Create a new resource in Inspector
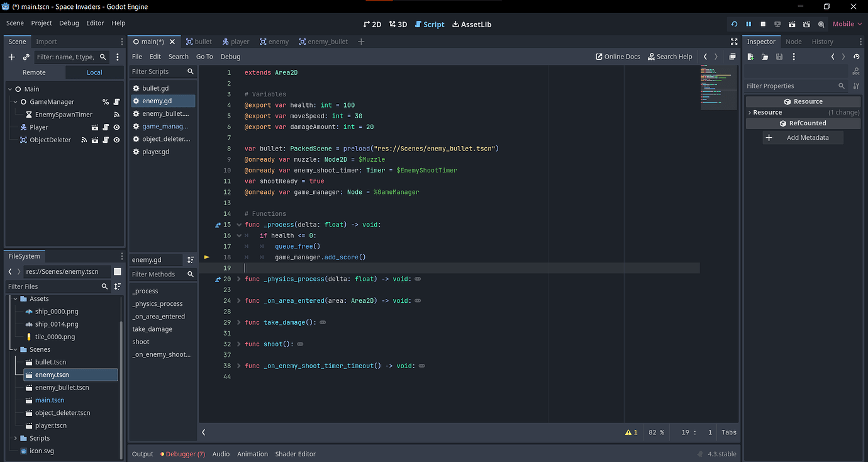 pyautogui.click(x=750, y=57)
